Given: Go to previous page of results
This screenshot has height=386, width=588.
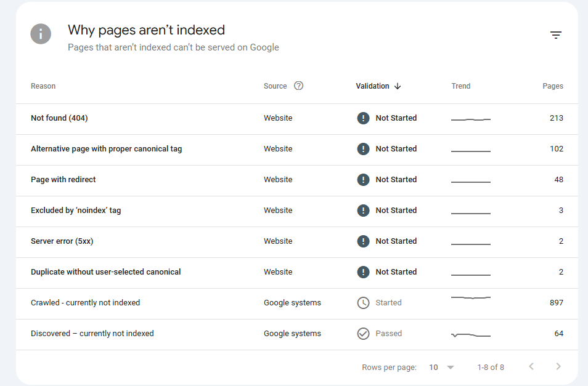Looking at the screenshot, I should point(531,367).
